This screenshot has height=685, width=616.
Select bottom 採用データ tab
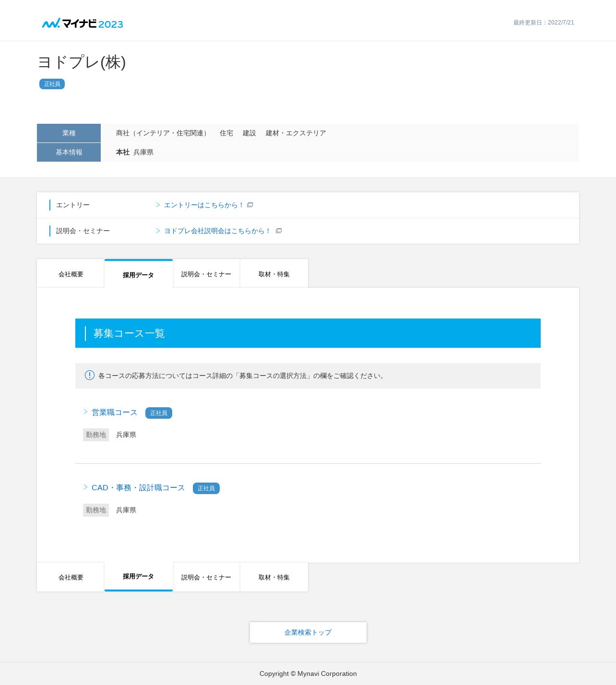click(x=139, y=577)
